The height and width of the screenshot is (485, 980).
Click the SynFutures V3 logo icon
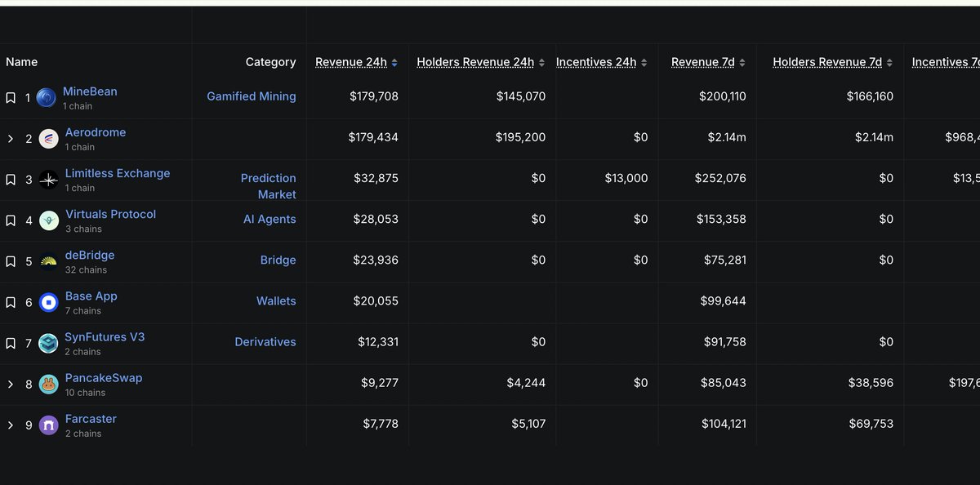[49, 344]
